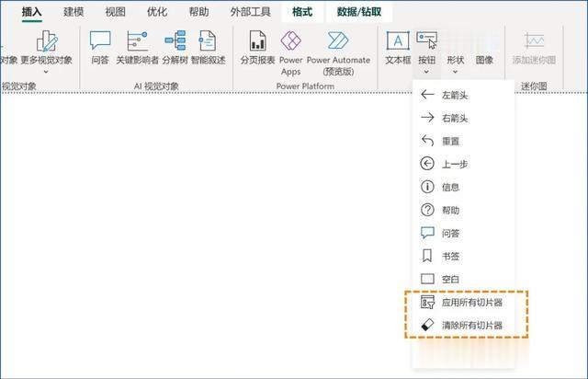
Task: Open the 帮助 ribbon tab
Action: pyautogui.click(x=198, y=12)
